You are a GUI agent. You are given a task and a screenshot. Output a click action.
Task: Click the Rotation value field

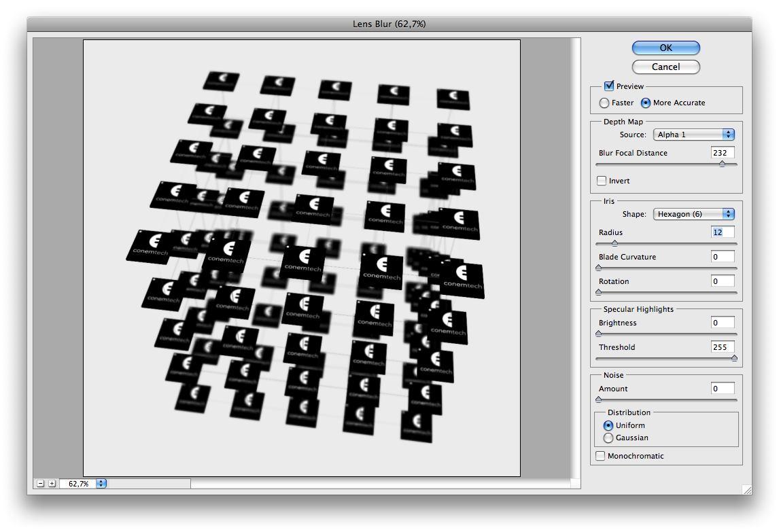[x=723, y=281]
